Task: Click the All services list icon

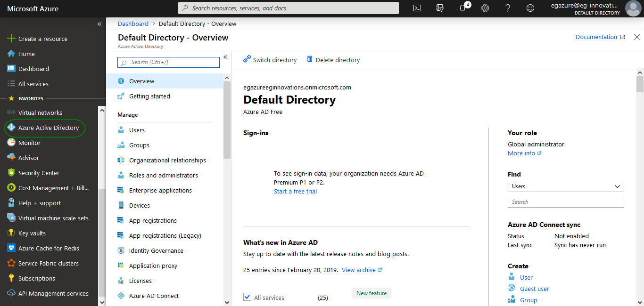Action: (11, 84)
